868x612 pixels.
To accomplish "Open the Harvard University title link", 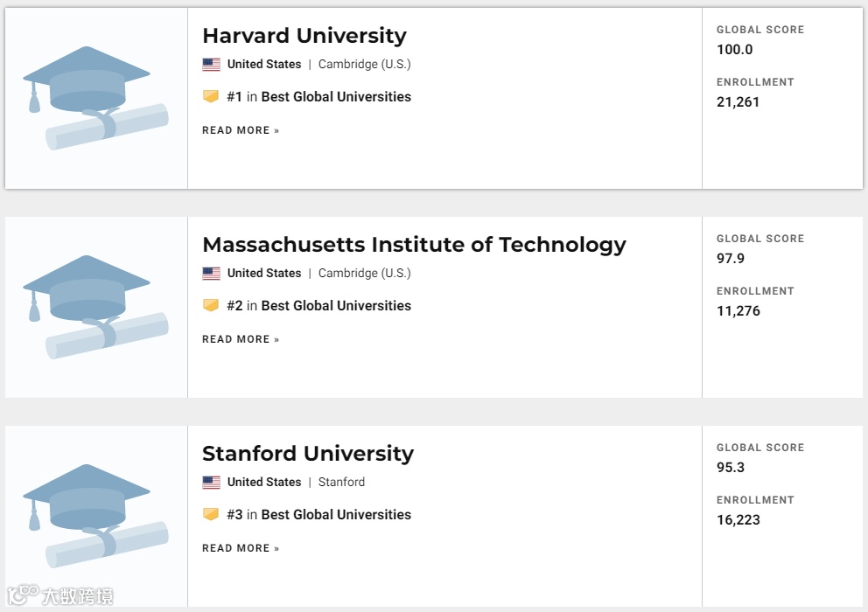I will pos(304,36).
